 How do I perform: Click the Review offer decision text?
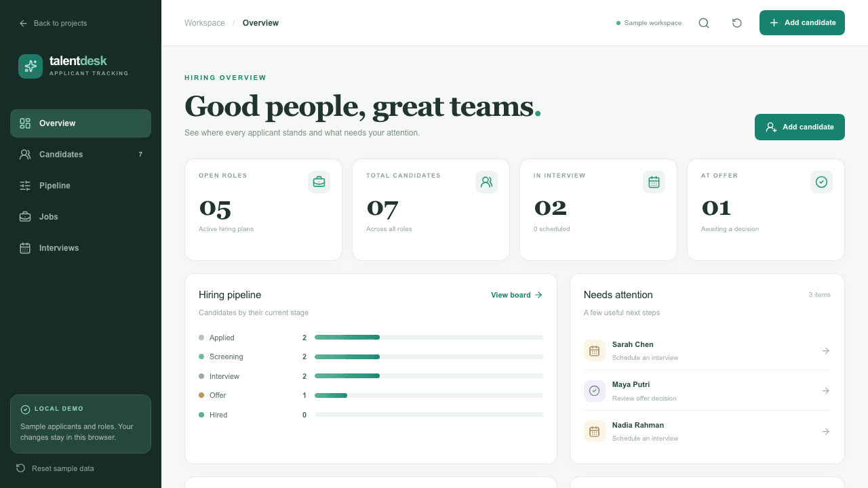pos(644,399)
